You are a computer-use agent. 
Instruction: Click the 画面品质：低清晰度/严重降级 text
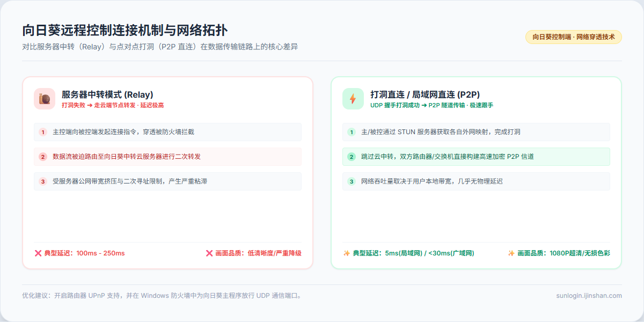click(x=258, y=253)
